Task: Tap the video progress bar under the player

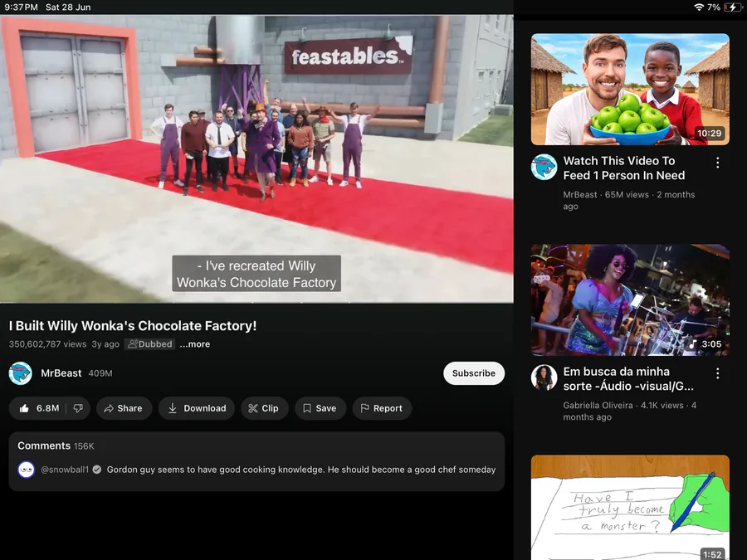Action: click(256, 302)
